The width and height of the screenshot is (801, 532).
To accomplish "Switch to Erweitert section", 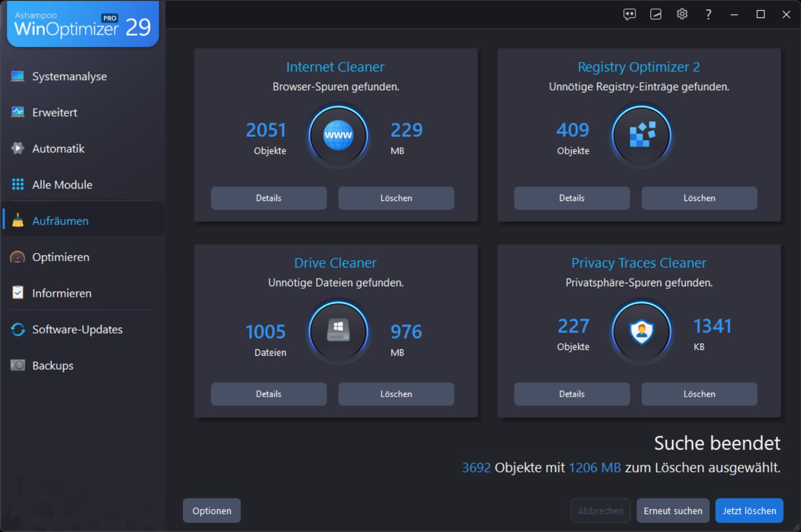I will [x=83, y=112].
